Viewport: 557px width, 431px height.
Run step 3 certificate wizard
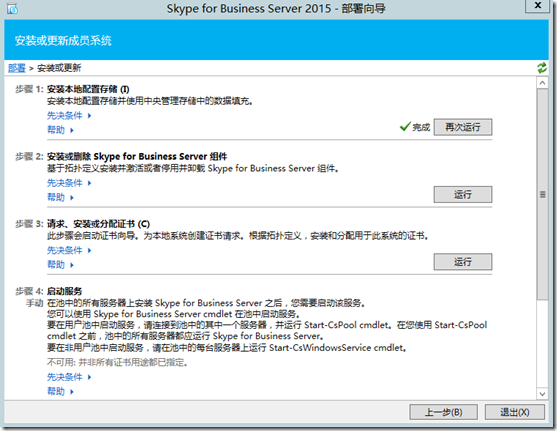pyautogui.click(x=463, y=262)
